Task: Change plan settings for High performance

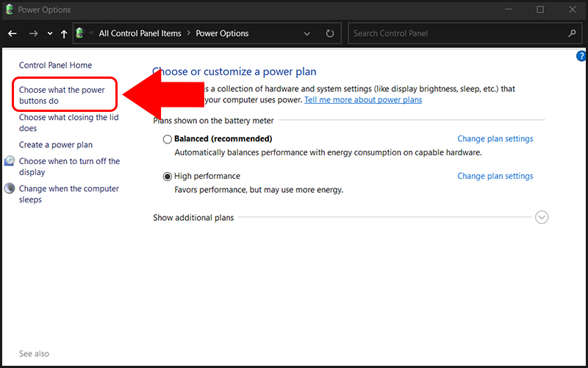Action: [x=495, y=176]
